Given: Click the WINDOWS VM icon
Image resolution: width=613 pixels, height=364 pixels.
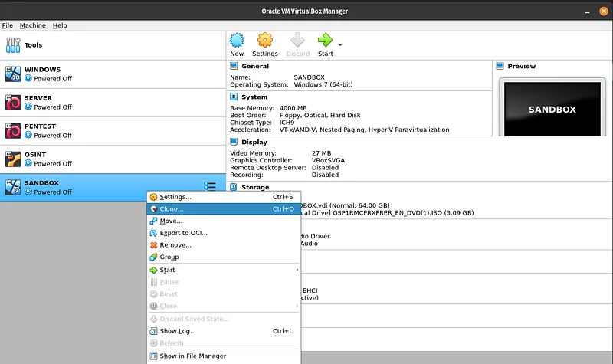Looking at the screenshot, I should (13, 74).
